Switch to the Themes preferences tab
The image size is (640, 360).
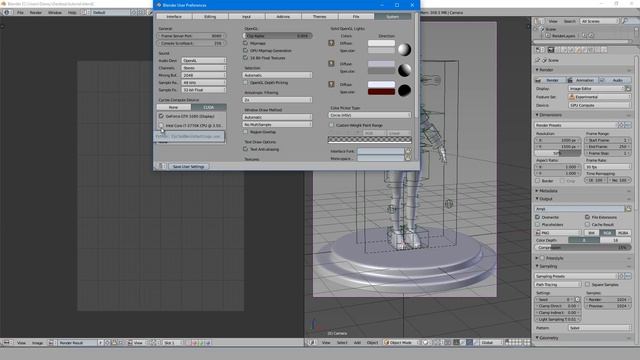tap(320, 17)
